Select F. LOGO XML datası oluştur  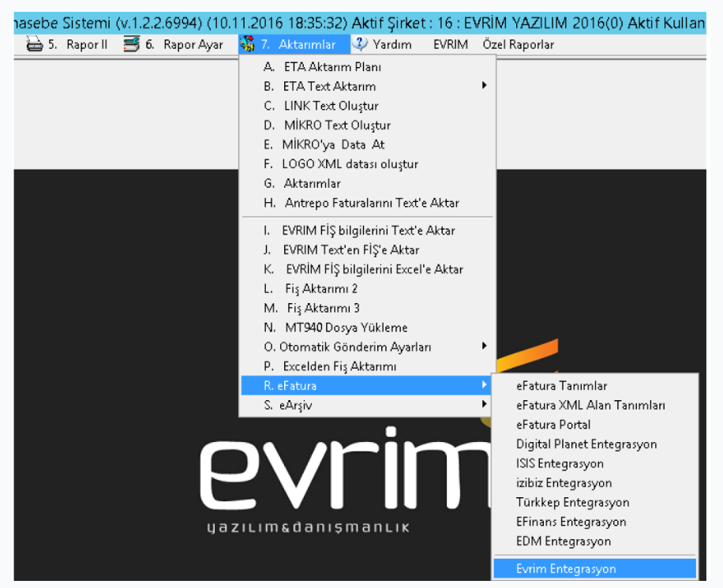point(368,163)
